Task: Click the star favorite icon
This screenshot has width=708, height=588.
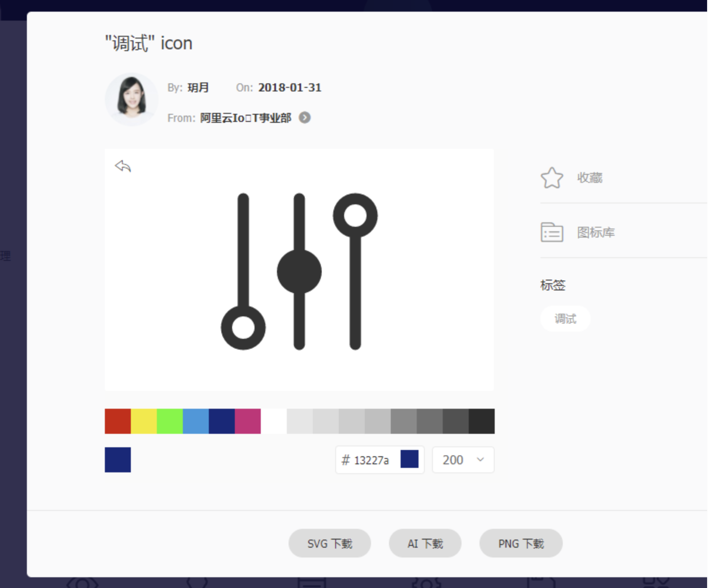Action: coord(552,178)
